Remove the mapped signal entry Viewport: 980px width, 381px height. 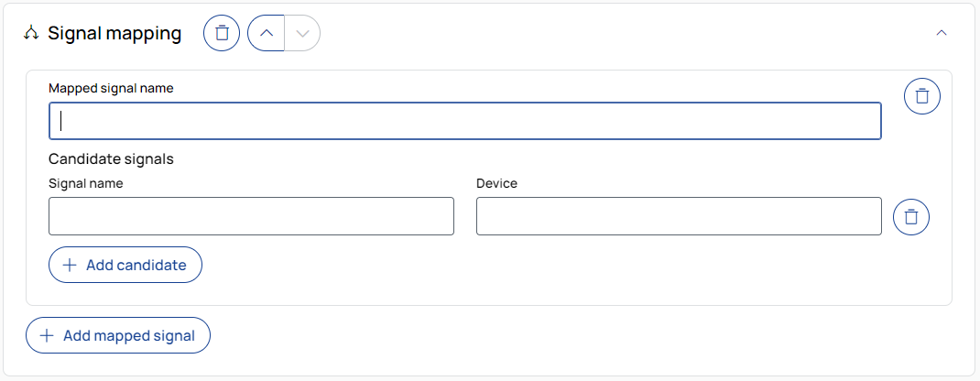tap(922, 96)
